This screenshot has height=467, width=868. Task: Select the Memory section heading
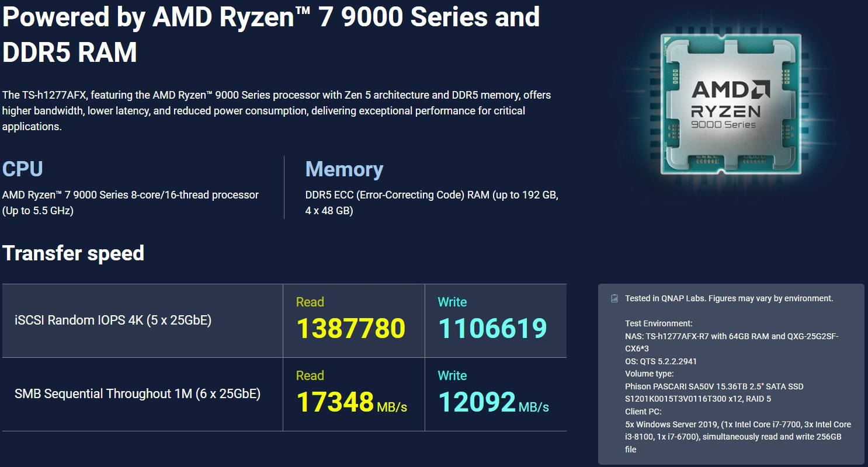pyautogui.click(x=344, y=169)
